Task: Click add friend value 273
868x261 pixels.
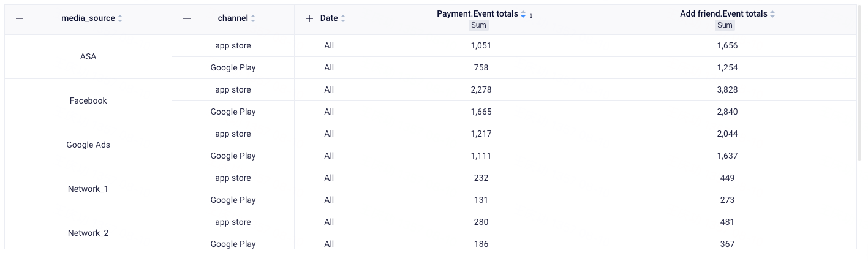Action: coord(727,200)
